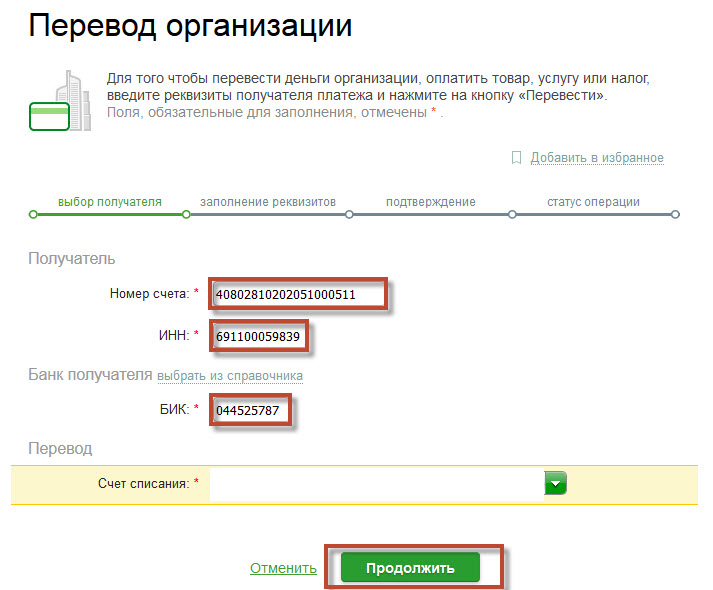
Task: Go to the заполнение реквизитов step
Action: coord(267,202)
